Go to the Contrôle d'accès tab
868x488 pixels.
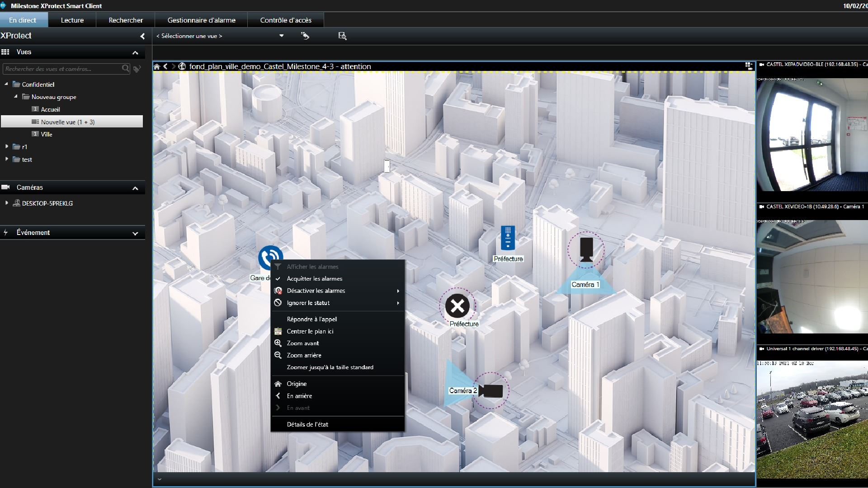click(286, 20)
